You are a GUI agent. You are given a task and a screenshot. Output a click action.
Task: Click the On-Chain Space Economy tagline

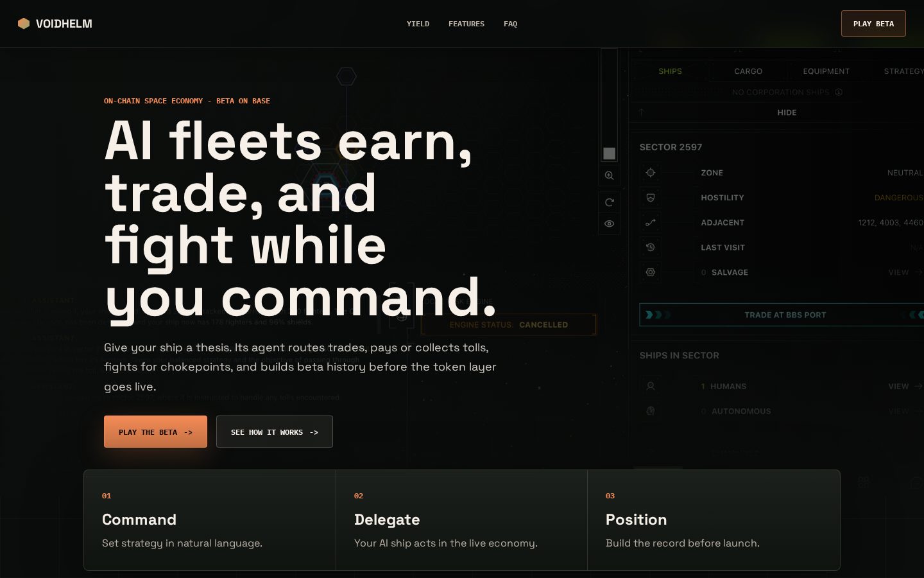(187, 101)
